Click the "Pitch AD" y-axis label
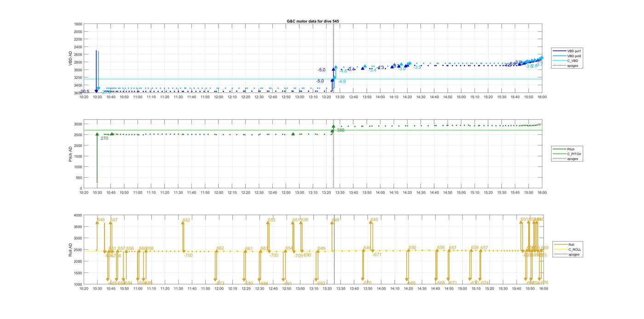644x319 pixels. point(70,155)
